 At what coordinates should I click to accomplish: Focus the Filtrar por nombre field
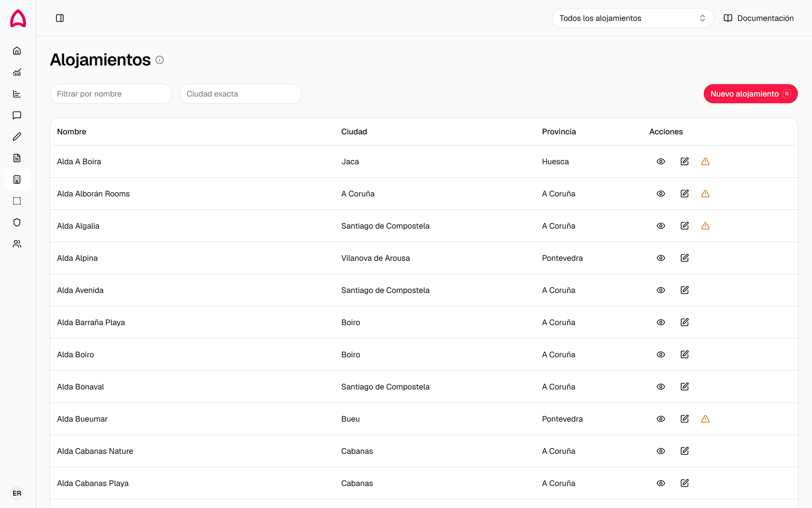click(111, 94)
